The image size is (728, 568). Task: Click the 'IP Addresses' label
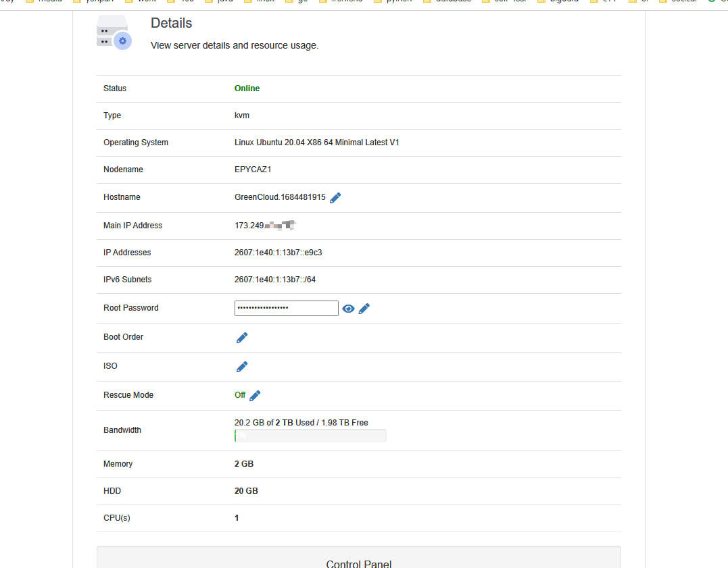coord(127,253)
